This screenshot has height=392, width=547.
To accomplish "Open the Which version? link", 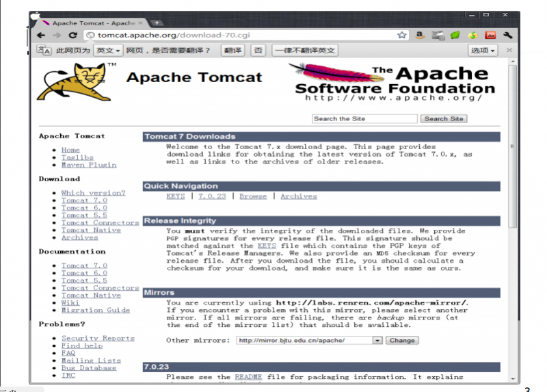I will tap(93, 193).
